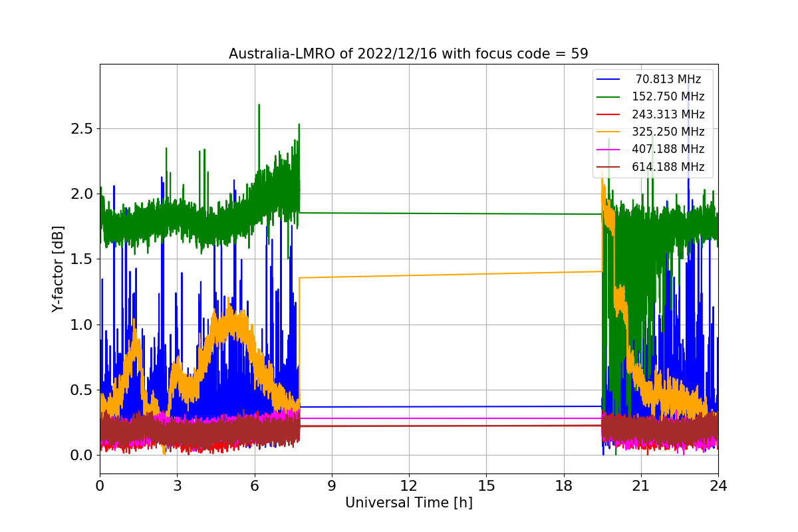798x532 pixels.
Task: Click y-axis tick label 1.0
Action: tap(82, 325)
